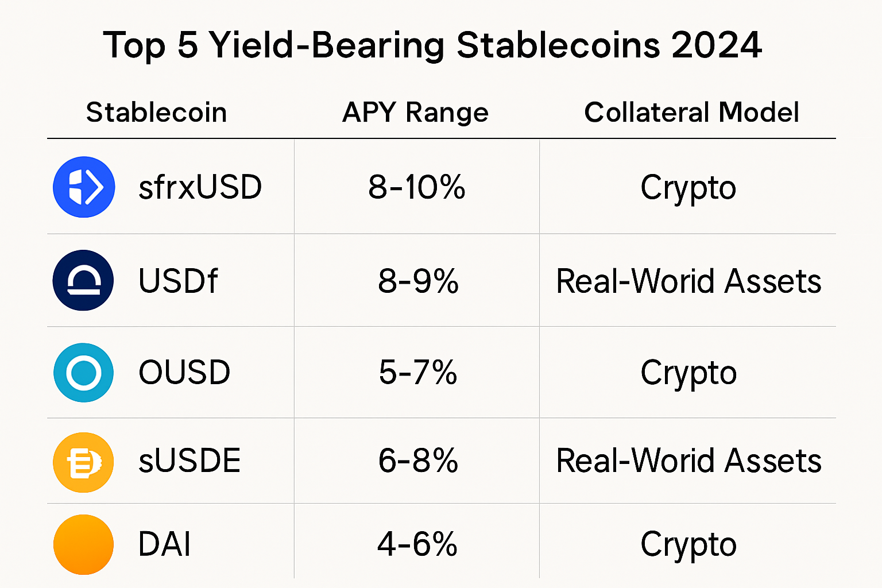Click Real-World Assets in the USDf row
882x588 pixels.
click(x=688, y=281)
